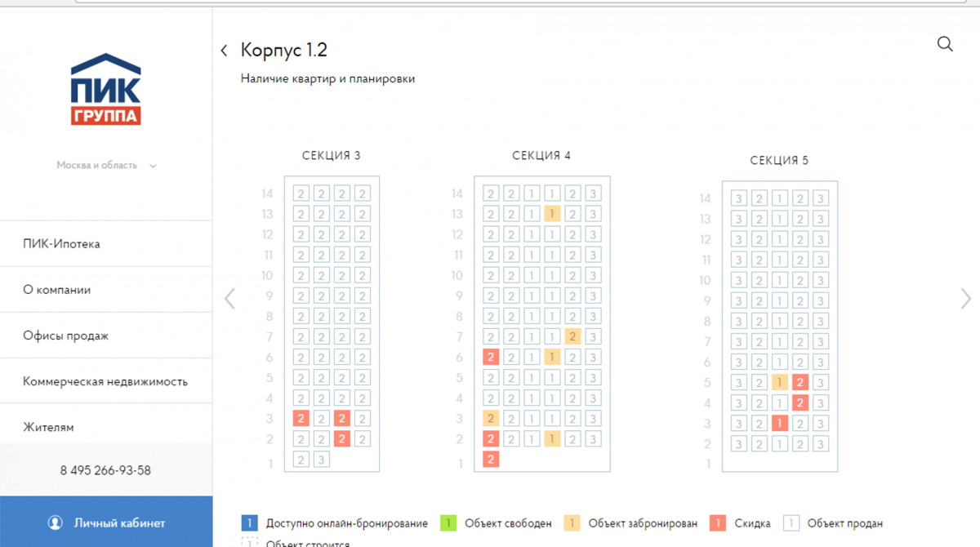This screenshot has height=547, width=980.
Task: Select yellow reserved flat on floor 5, Секция 5
Action: click(780, 382)
